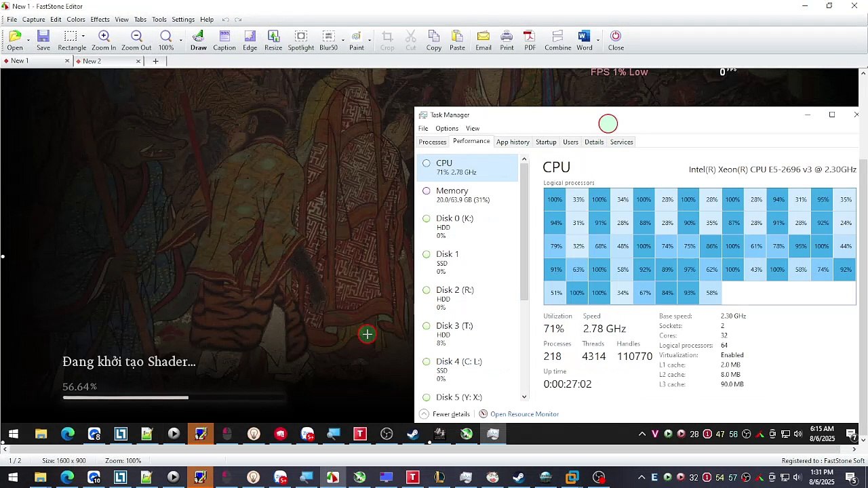Print the current image

(507, 41)
